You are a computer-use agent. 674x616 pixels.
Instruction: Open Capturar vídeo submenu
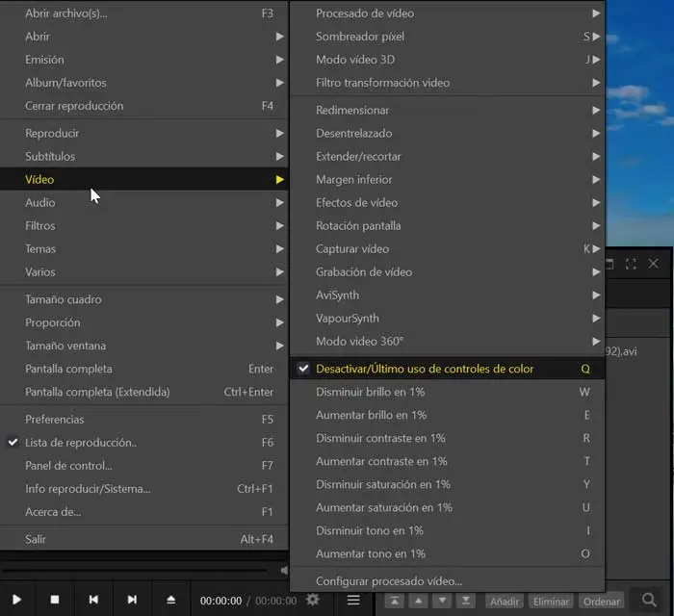click(448, 249)
